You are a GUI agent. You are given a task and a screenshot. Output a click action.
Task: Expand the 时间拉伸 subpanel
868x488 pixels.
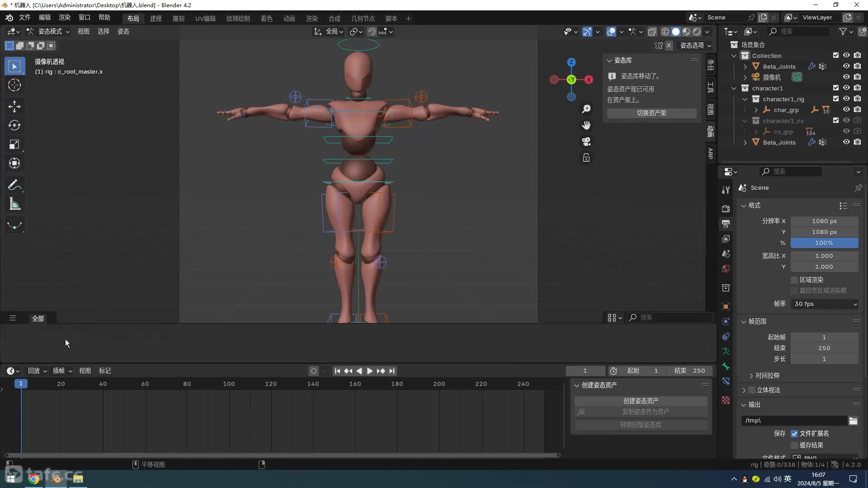(x=751, y=376)
